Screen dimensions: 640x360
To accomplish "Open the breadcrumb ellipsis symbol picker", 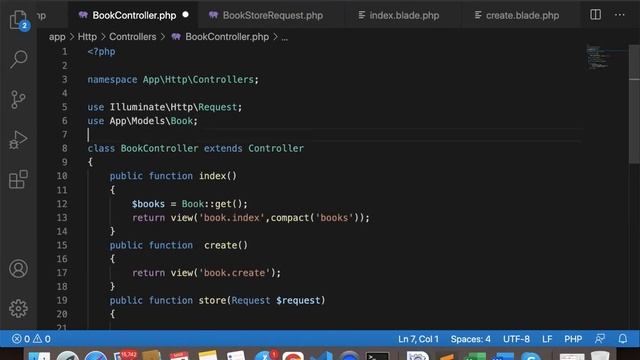I will [x=284, y=38].
